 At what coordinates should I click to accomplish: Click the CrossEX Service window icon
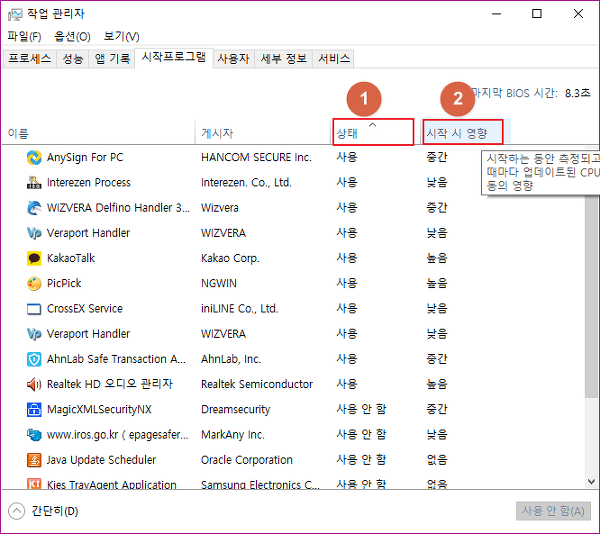(34, 309)
